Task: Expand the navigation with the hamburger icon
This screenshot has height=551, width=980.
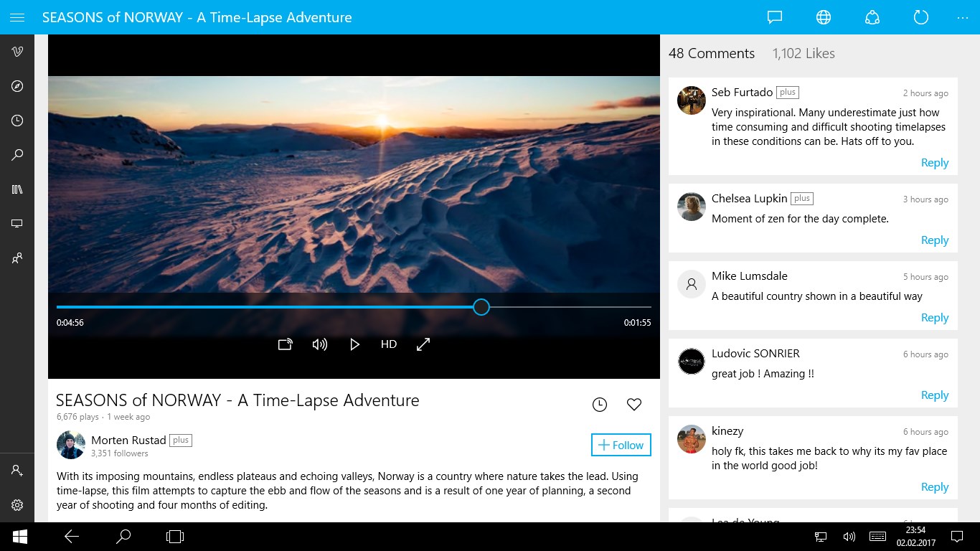Action: [x=17, y=17]
